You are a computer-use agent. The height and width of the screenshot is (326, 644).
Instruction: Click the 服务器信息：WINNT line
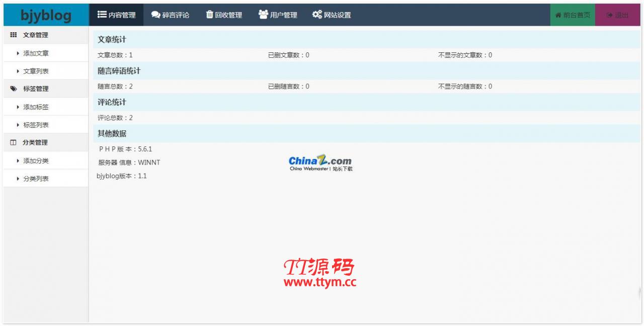(129, 162)
